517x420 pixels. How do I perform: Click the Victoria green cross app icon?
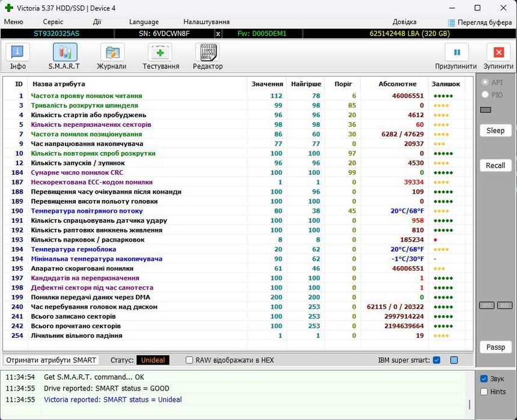pyautogui.click(x=9, y=8)
